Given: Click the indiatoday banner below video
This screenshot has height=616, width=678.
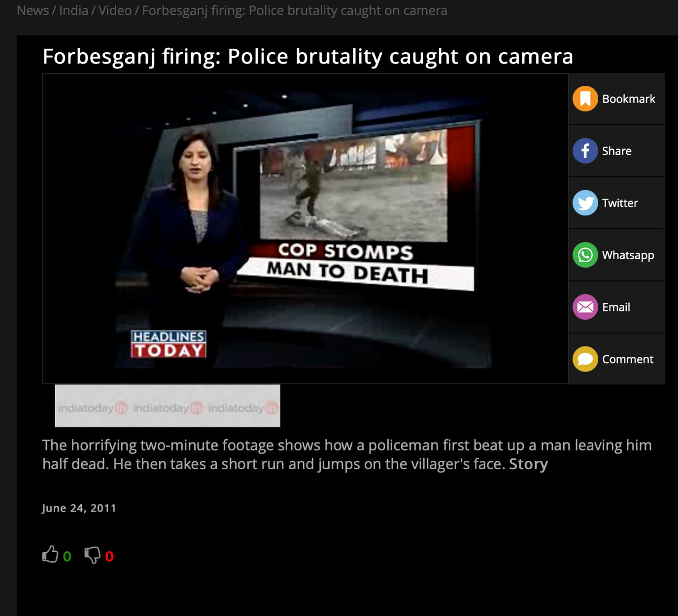Looking at the screenshot, I should (168, 406).
